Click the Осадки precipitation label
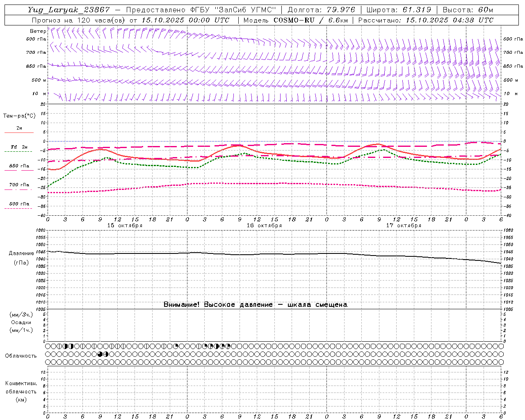The image size is (525, 420). point(21,322)
